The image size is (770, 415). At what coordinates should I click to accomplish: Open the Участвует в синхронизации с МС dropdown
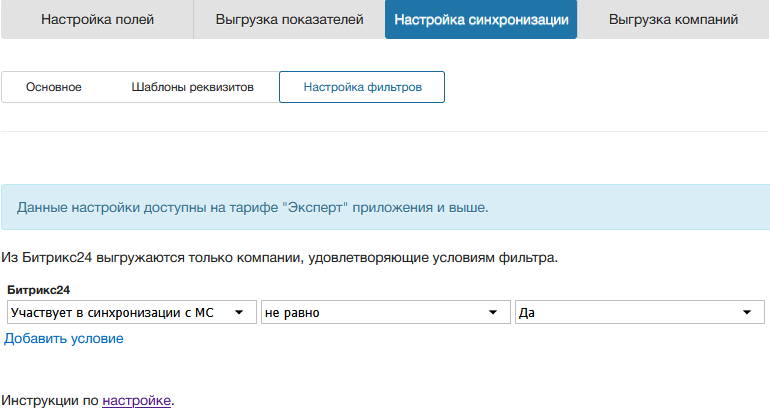click(x=120, y=312)
